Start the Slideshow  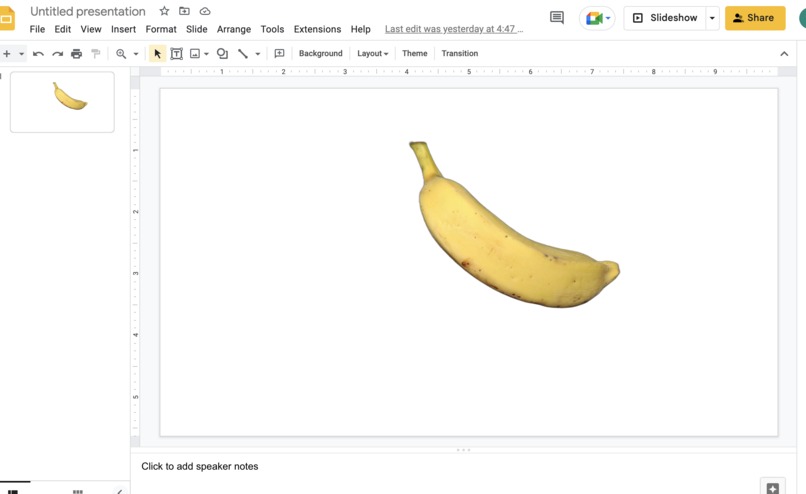coord(665,18)
